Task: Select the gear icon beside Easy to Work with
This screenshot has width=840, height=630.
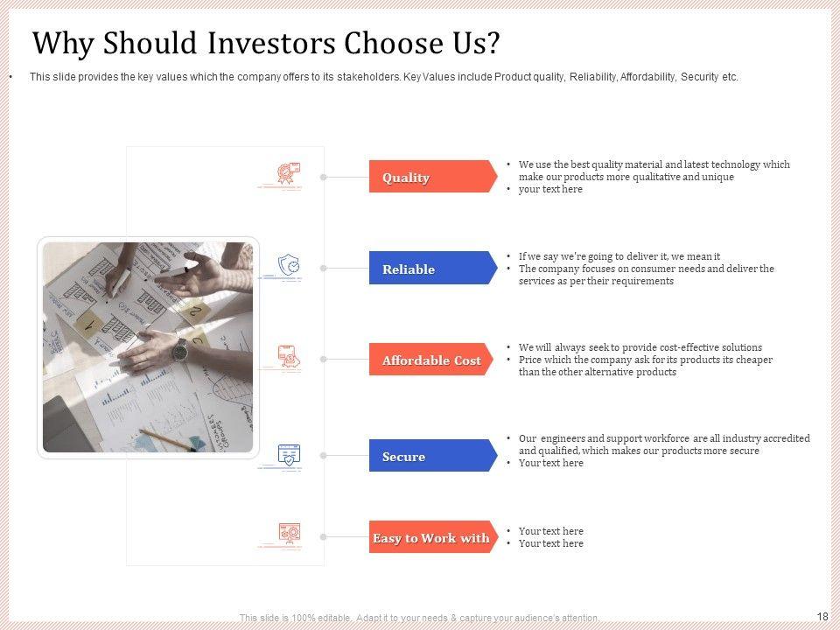Action: pos(289,532)
